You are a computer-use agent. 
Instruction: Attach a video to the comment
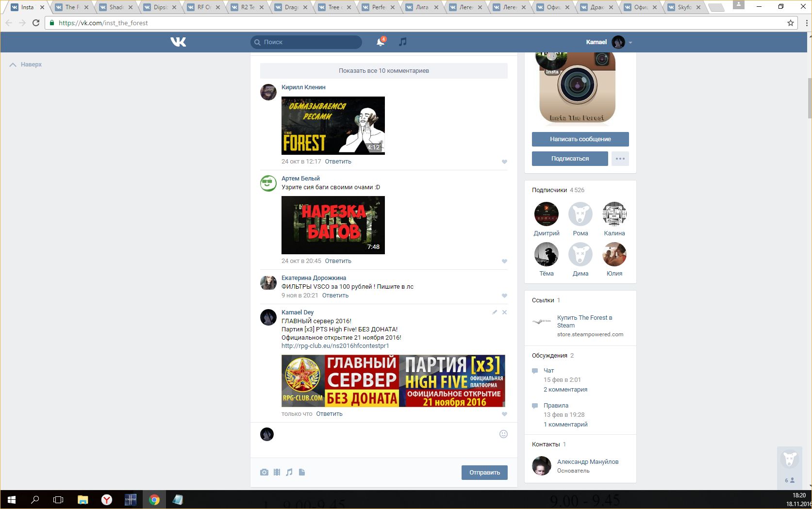point(277,472)
